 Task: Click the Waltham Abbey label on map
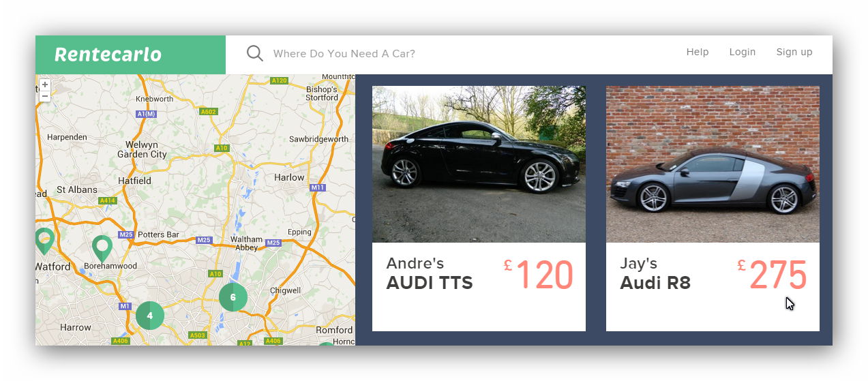(x=246, y=243)
